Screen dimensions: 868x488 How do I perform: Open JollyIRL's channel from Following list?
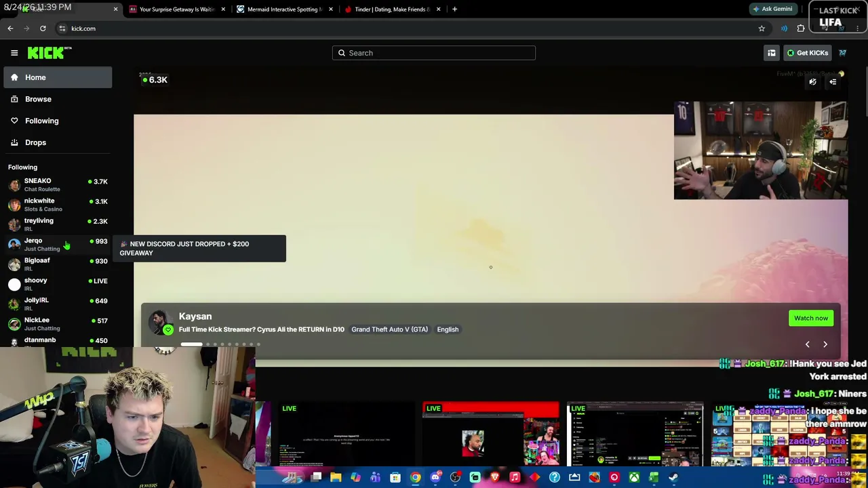(x=58, y=304)
